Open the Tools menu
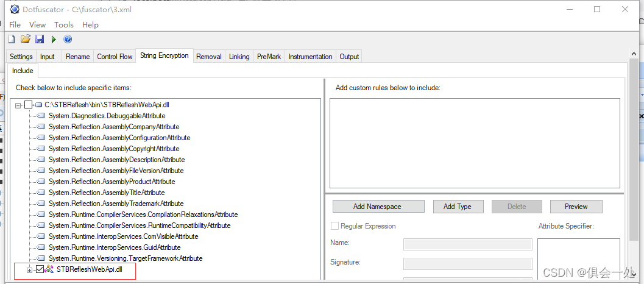Viewport: 644px width, 284px height. [x=63, y=24]
